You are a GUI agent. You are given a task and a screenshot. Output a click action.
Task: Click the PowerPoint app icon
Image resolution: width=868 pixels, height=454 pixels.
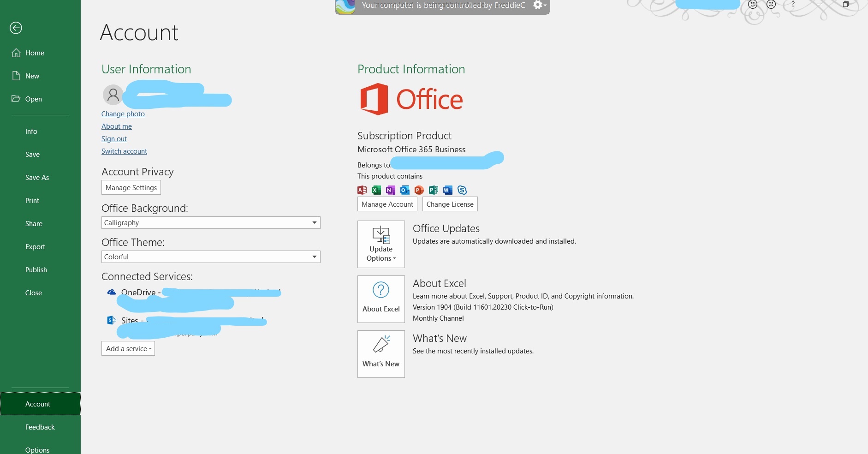pos(419,190)
